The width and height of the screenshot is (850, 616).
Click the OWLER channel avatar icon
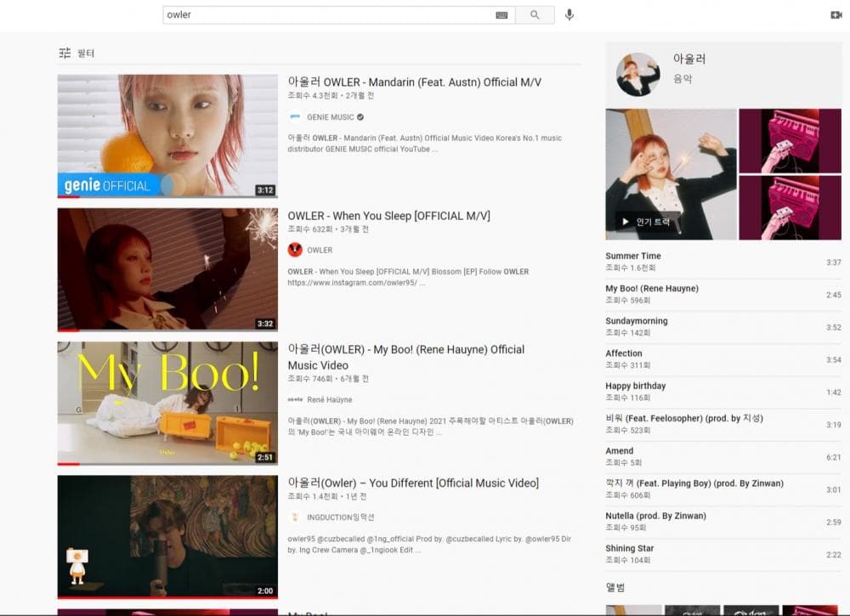point(295,250)
